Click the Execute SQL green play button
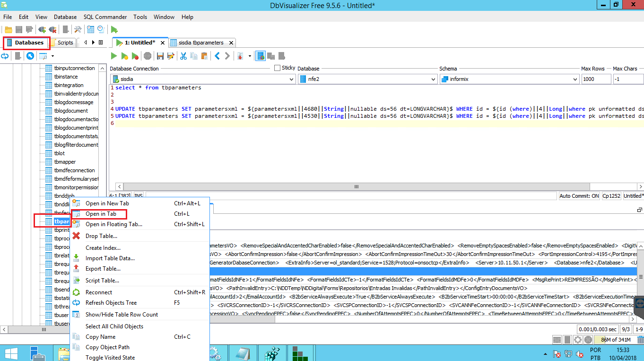 [x=113, y=56]
